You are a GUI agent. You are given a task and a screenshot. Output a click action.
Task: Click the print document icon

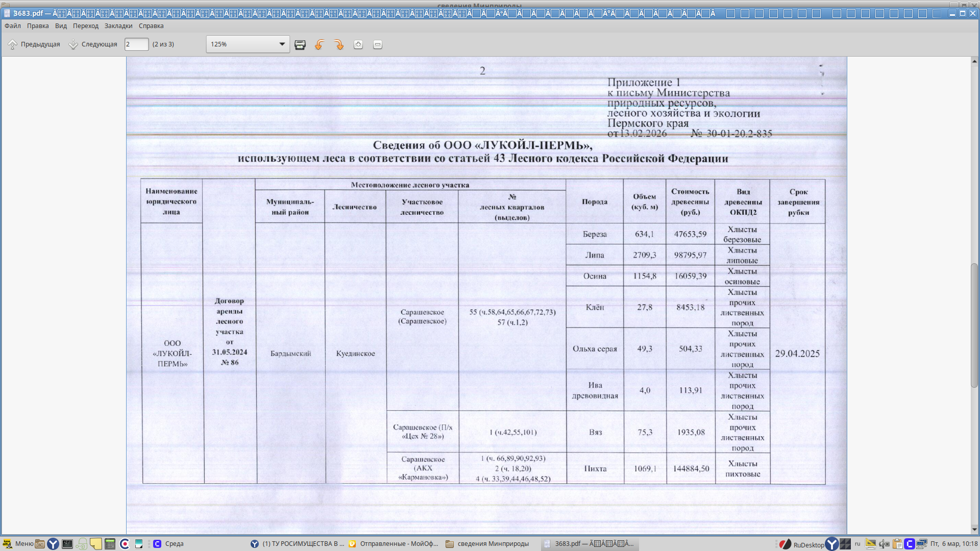click(300, 45)
